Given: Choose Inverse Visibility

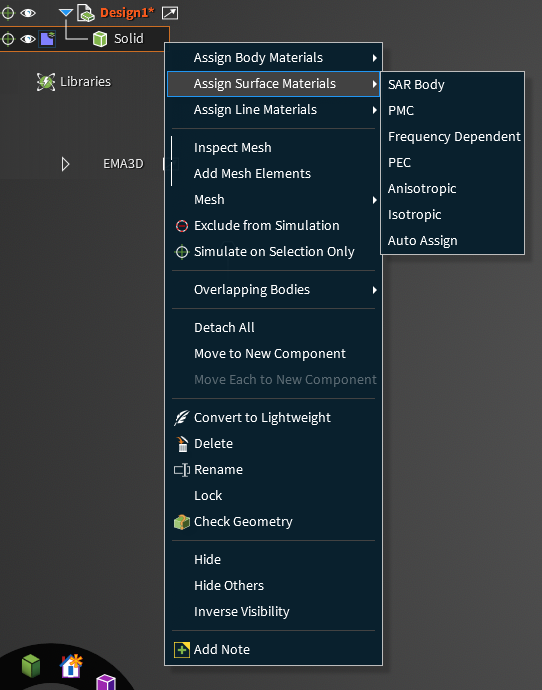Looking at the screenshot, I should coord(273,611).
